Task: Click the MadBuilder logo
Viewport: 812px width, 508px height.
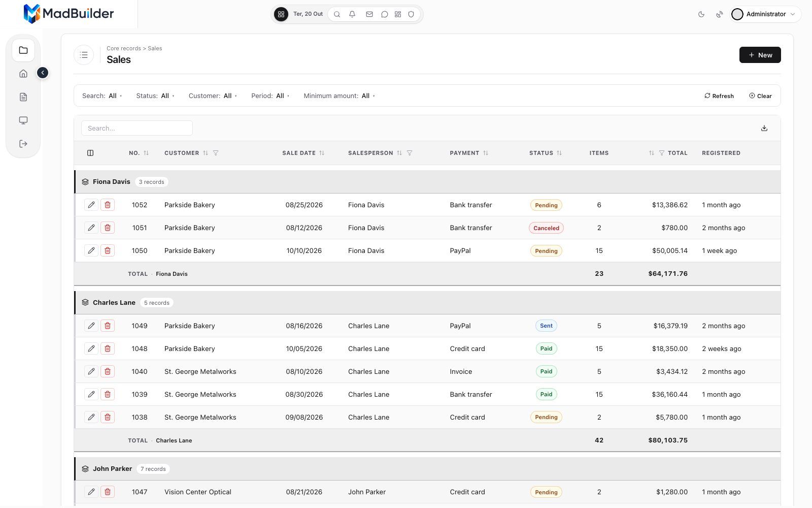Action: click(x=69, y=14)
